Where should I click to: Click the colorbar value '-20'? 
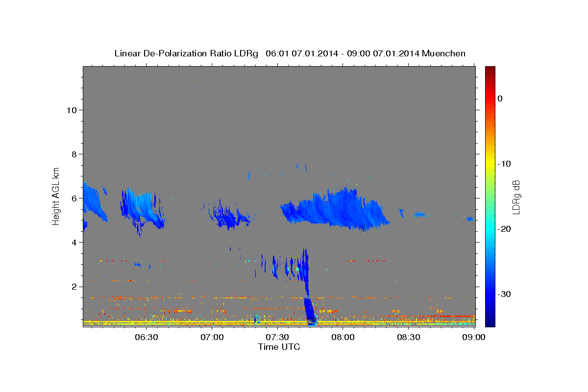pyautogui.click(x=504, y=229)
